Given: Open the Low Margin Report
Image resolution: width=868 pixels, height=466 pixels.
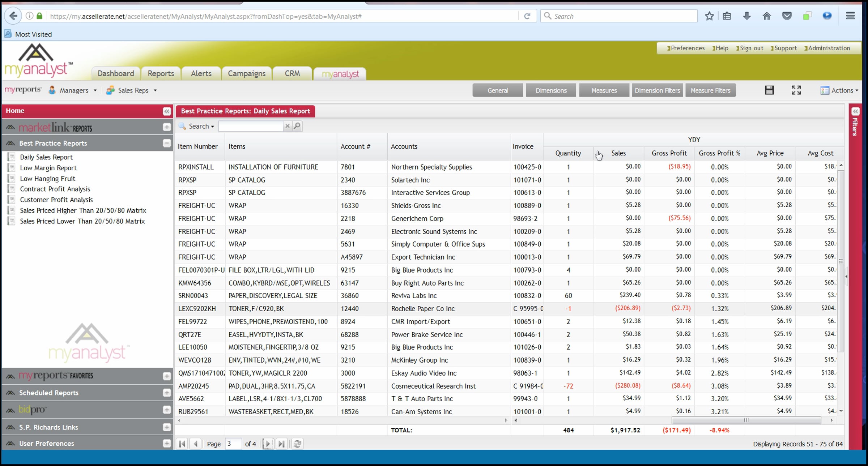Looking at the screenshot, I should pyautogui.click(x=48, y=168).
